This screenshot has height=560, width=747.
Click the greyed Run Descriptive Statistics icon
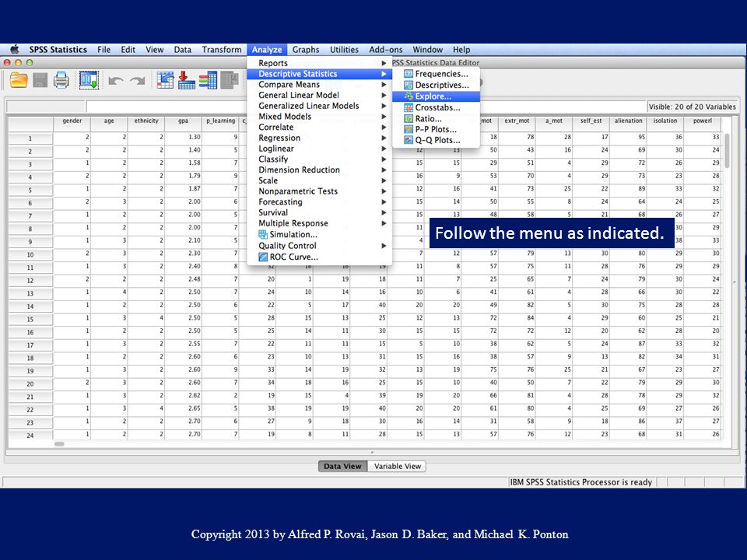point(229,80)
